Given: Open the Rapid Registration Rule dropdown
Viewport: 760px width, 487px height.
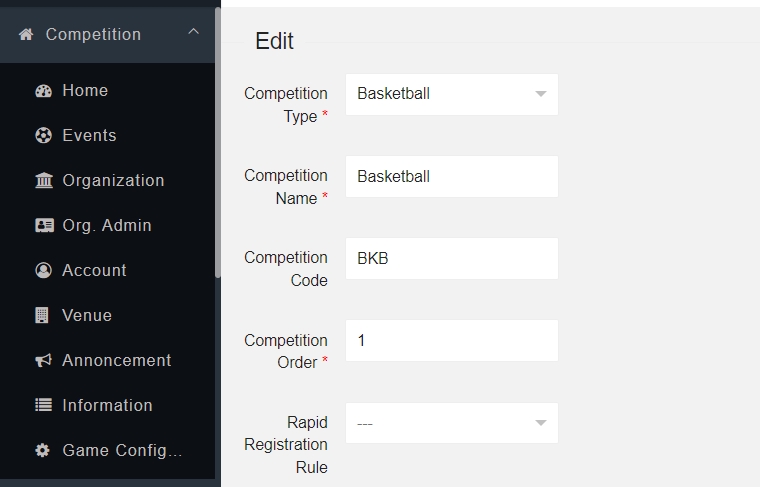Looking at the screenshot, I should (x=451, y=423).
